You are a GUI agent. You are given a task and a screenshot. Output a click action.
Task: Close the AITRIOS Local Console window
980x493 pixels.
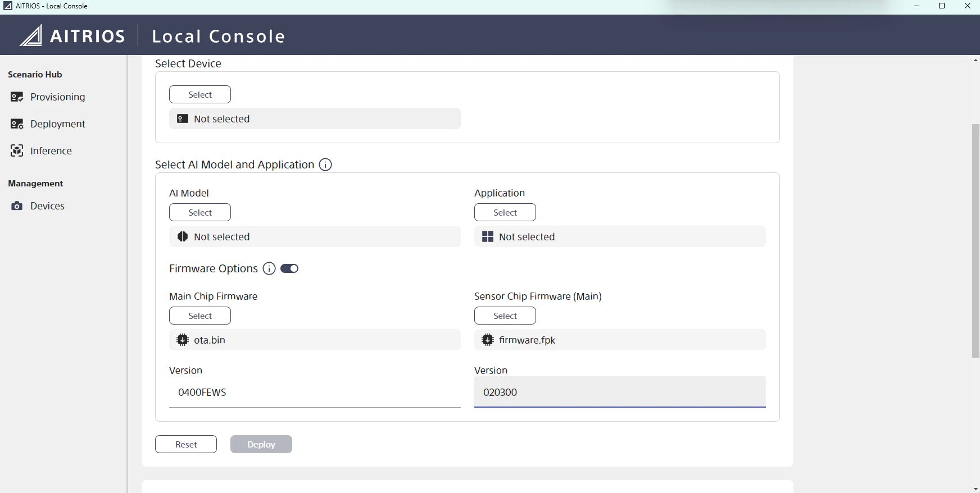(967, 6)
